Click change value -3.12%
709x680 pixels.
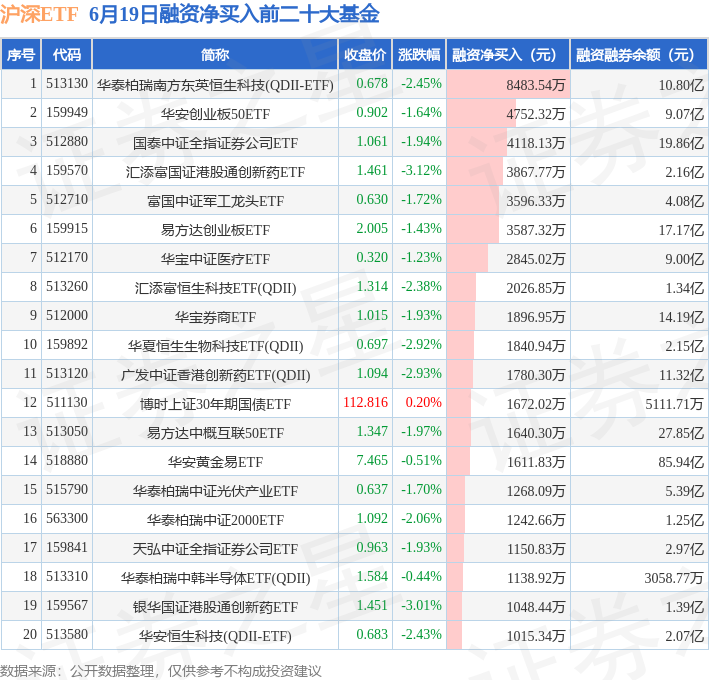click(x=421, y=170)
